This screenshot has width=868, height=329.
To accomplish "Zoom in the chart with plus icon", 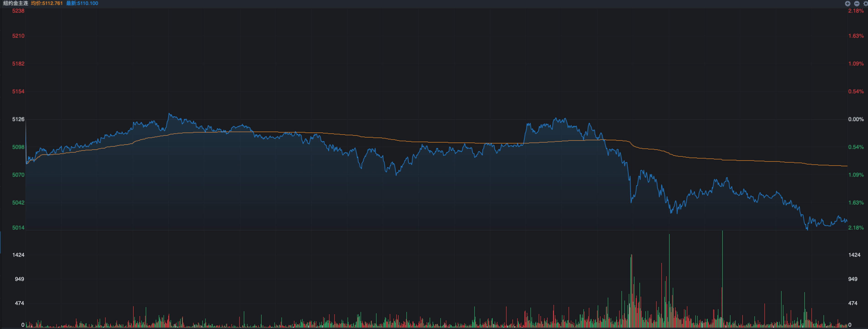I will [847, 3].
